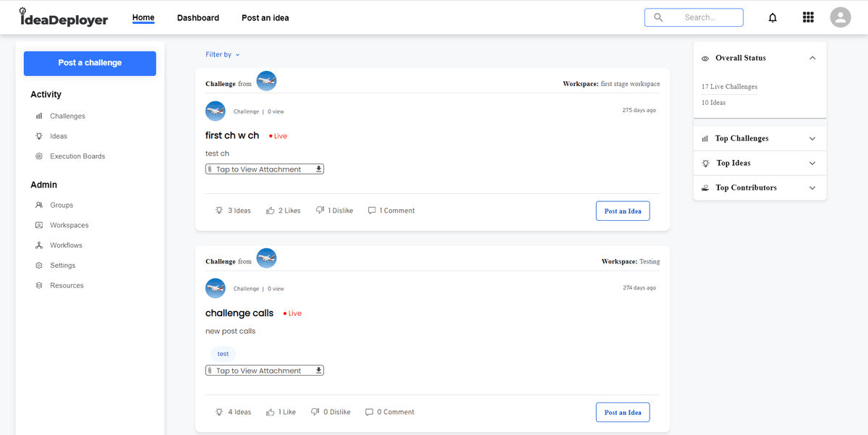Click the Dislike icon on first challenge

[x=320, y=211]
